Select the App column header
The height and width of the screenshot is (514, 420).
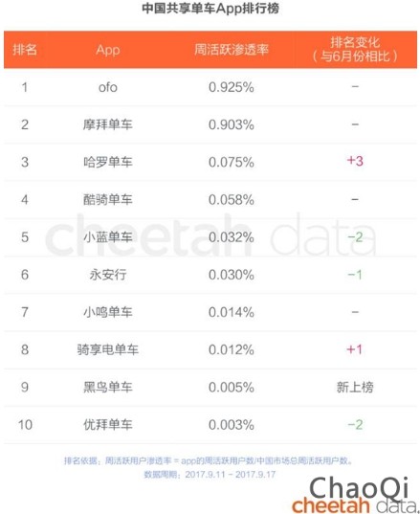pyautogui.click(x=108, y=50)
